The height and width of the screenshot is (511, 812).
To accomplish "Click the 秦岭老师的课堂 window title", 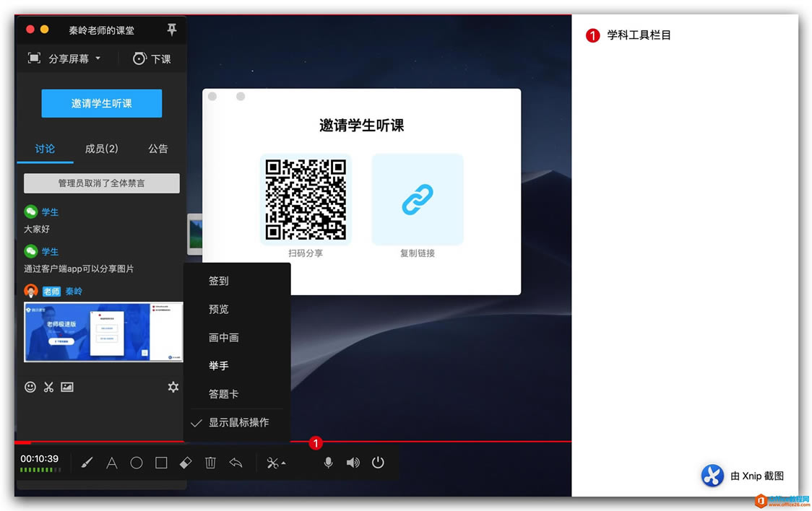I will 101,30.
